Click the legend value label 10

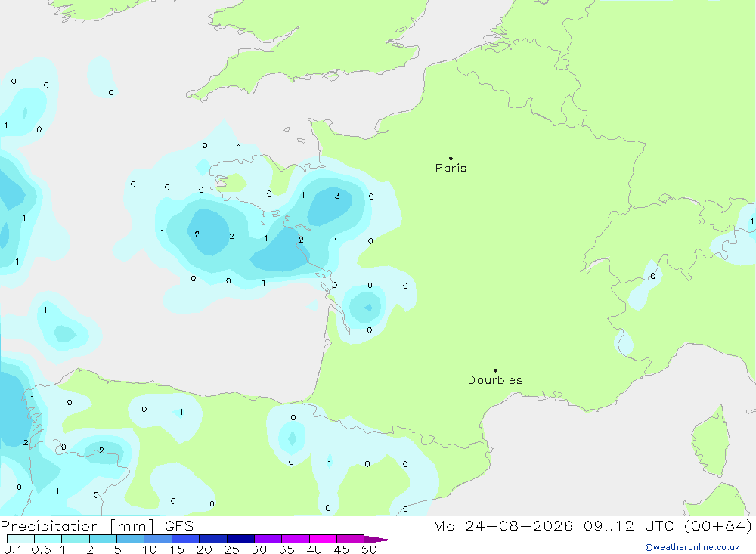(149, 549)
